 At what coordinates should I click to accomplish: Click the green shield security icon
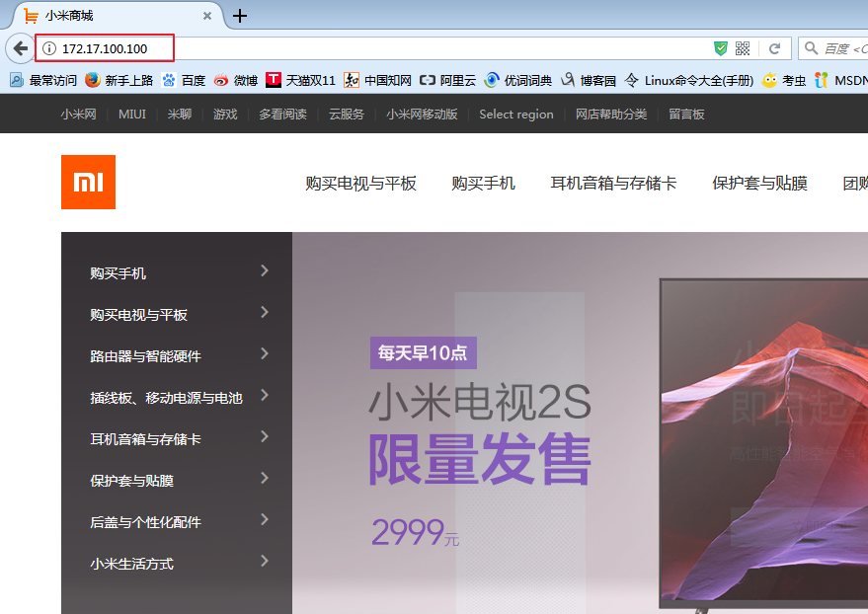[x=720, y=48]
